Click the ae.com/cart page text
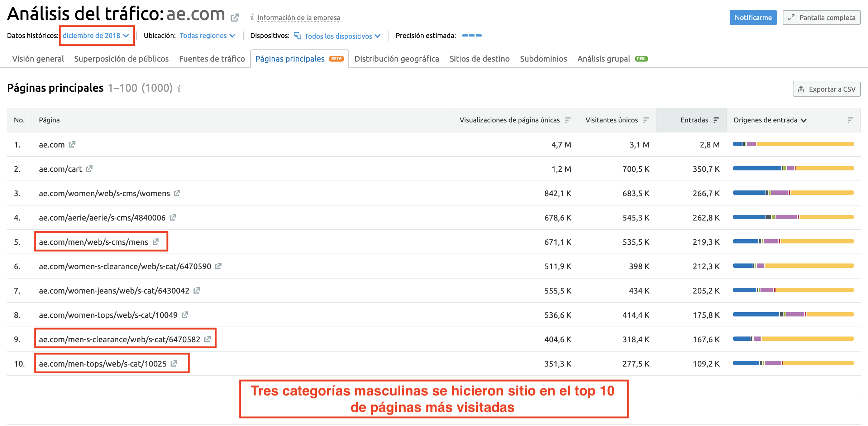Image resolution: width=868 pixels, height=426 pixels. click(61, 169)
